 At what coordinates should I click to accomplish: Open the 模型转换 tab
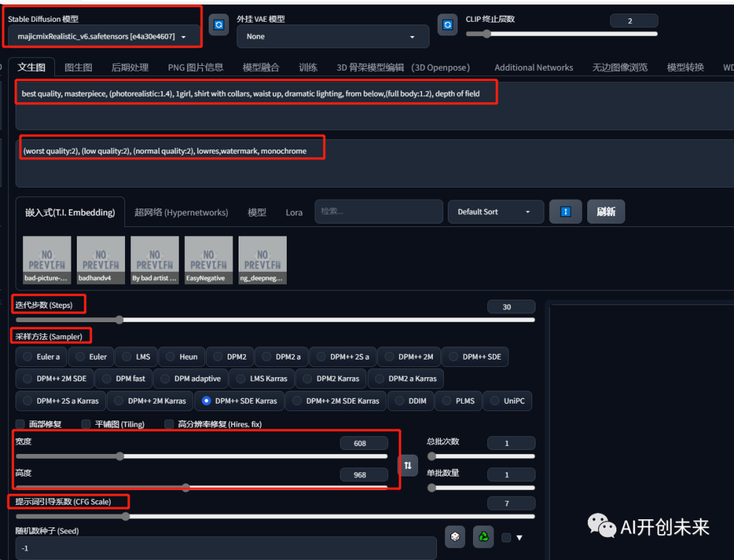[x=685, y=67]
